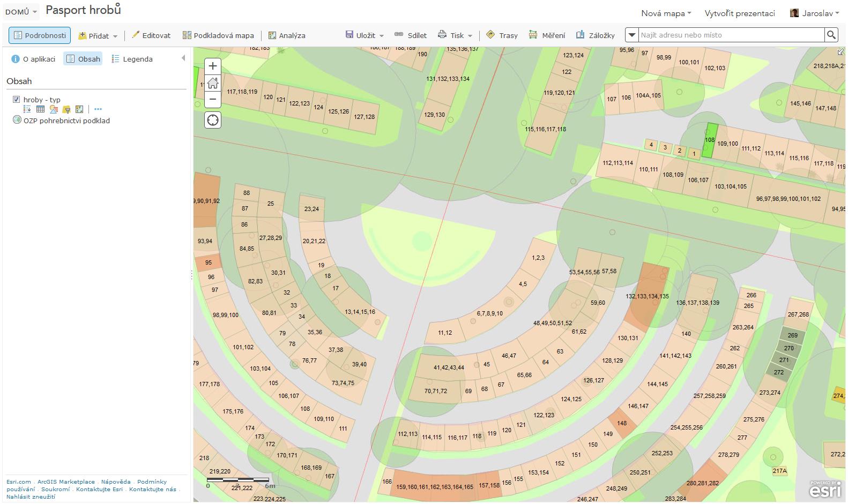The width and height of the screenshot is (848, 504).
Task: Switch to the Obsah tab
Action: (x=83, y=59)
